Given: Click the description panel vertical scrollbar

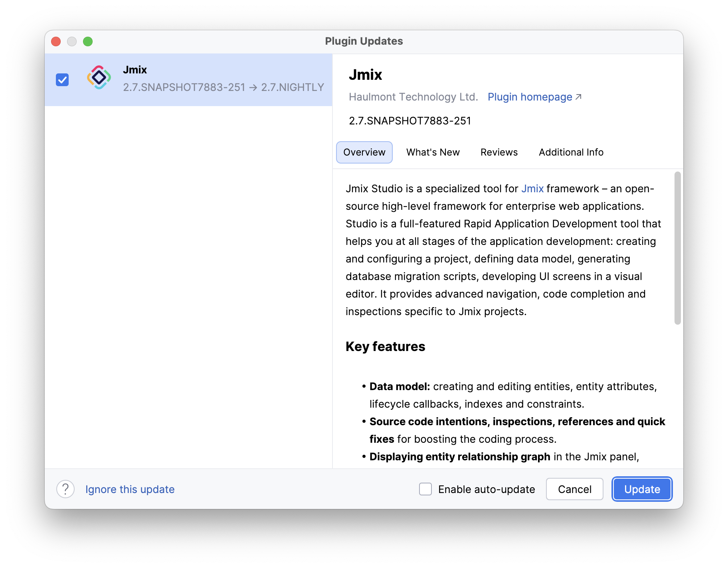Looking at the screenshot, I should pyautogui.click(x=677, y=248).
